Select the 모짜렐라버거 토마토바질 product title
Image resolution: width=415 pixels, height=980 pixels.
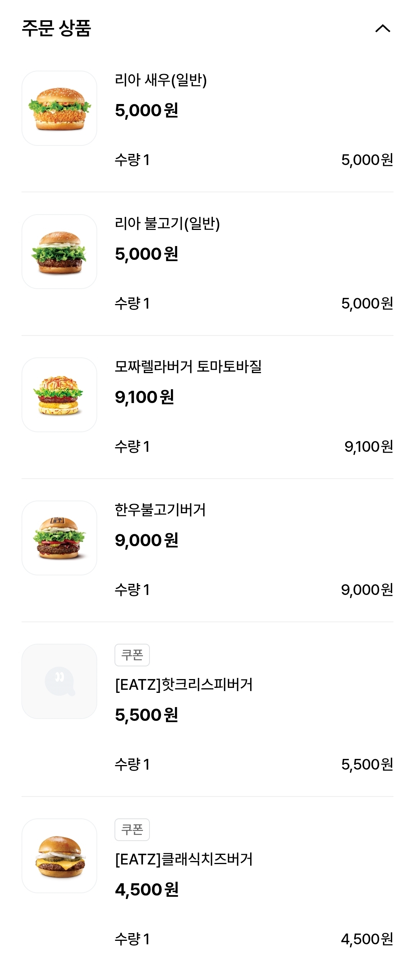click(188, 367)
